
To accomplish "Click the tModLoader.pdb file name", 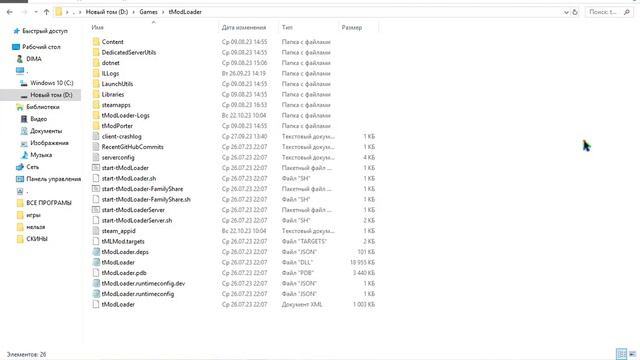I will point(124,273).
